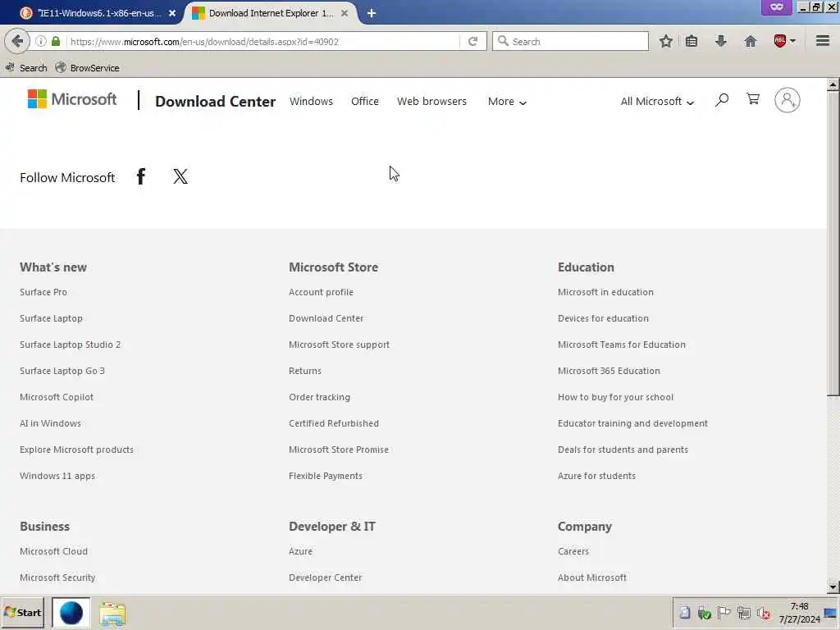Click the Adblock extension icon
840x630 pixels.
780,41
